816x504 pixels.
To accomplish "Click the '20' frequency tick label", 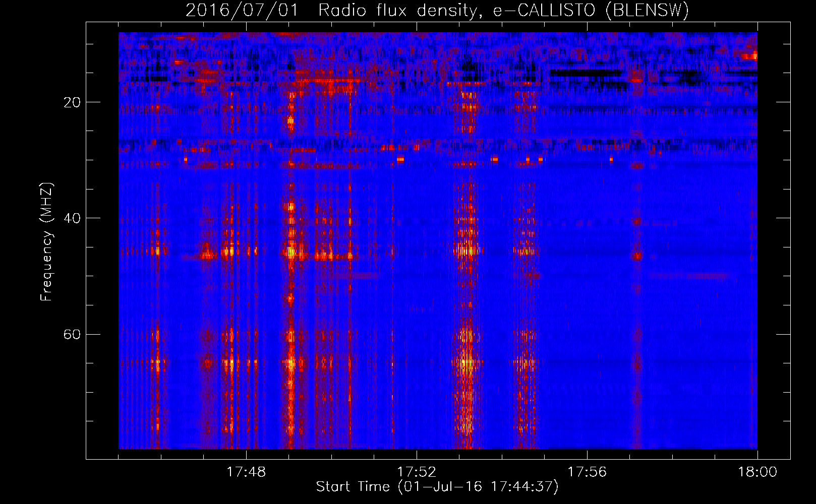I will (x=72, y=102).
